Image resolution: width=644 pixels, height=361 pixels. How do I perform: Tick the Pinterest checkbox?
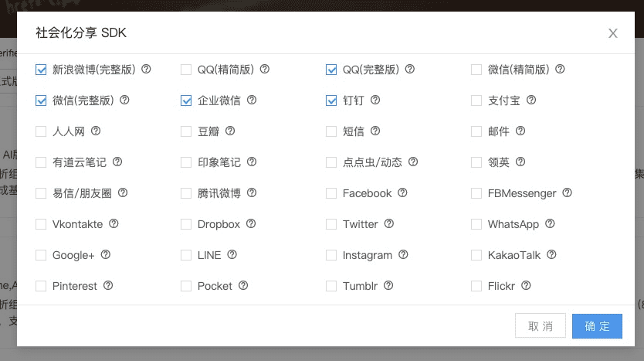point(41,286)
